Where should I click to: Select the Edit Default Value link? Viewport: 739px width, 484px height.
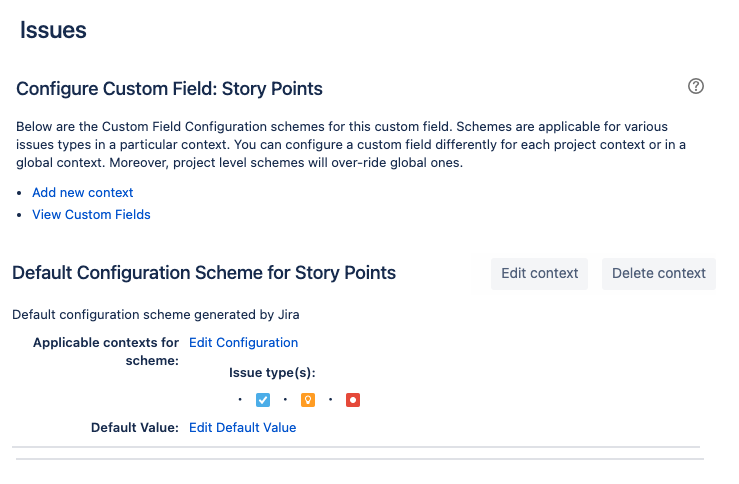coord(242,427)
